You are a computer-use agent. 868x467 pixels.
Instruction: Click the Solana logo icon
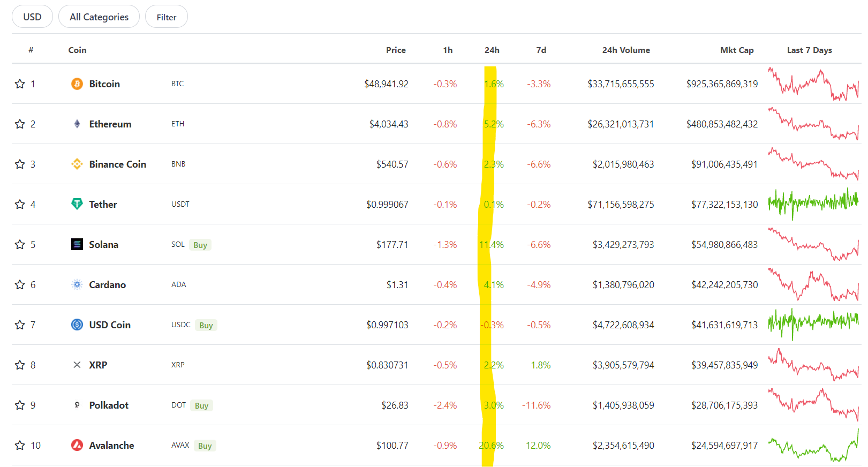tap(77, 244)
